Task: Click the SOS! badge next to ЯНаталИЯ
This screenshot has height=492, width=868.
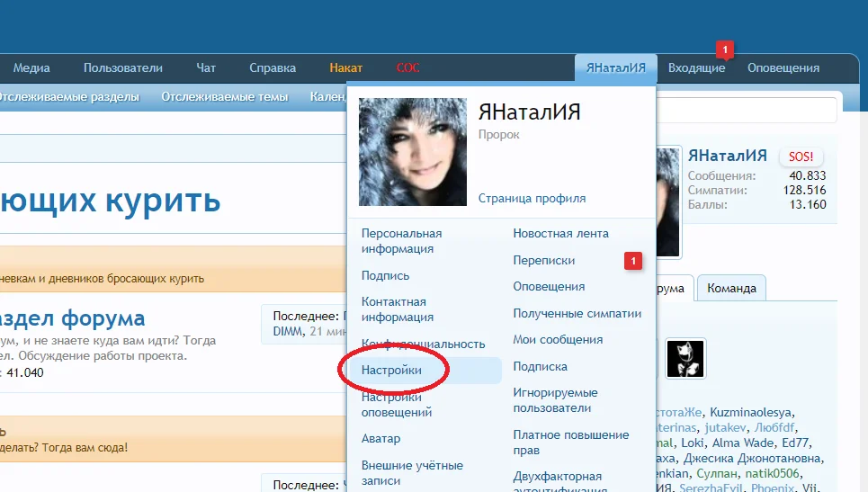Action: pos(801,157)
